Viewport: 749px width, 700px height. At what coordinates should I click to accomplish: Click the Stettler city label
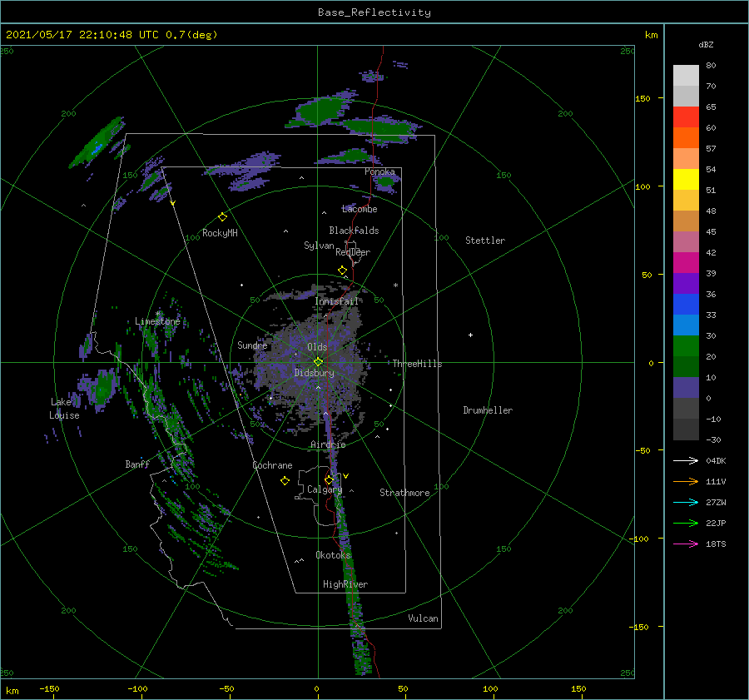[485, 241]
